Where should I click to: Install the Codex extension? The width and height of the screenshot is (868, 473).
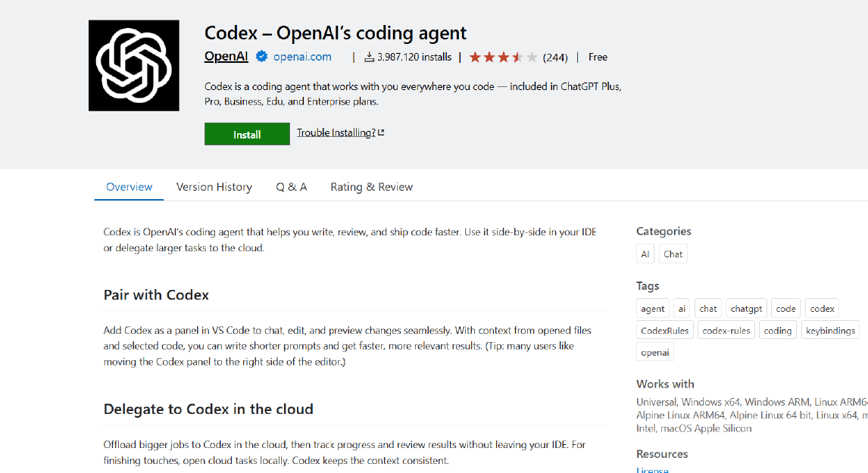(247, 134)
